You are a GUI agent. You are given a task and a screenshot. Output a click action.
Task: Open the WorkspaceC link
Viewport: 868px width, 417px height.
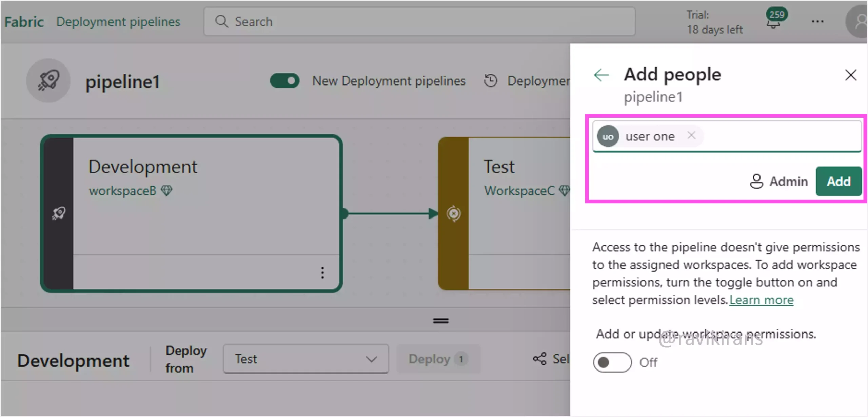[x=519, y=191]
